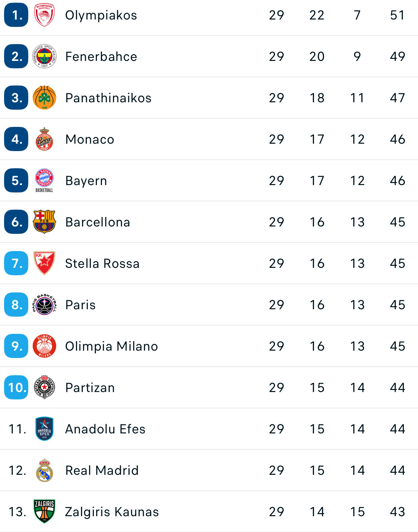Select the Zalgiris Kaunas team name
418x532 pixels.
tap(112, 512)
